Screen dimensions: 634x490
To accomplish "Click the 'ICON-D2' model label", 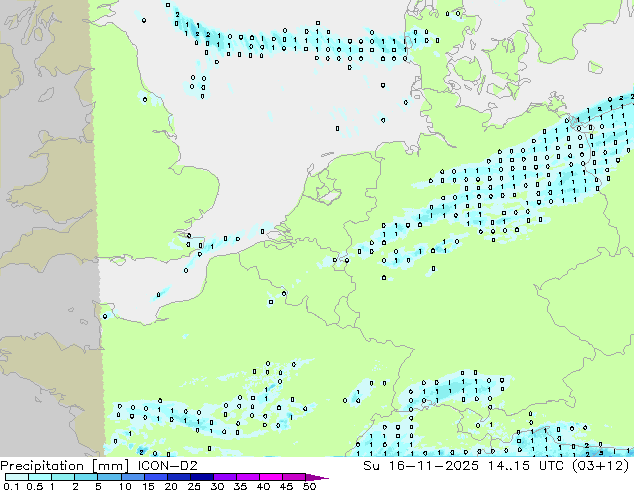I will pos(167,466).
